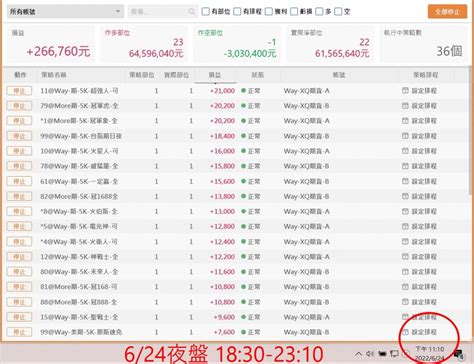The image size is (474, 364).
Task: Stop the 79@More strategy
Action: pyautogui.click(x=19, y=106)
